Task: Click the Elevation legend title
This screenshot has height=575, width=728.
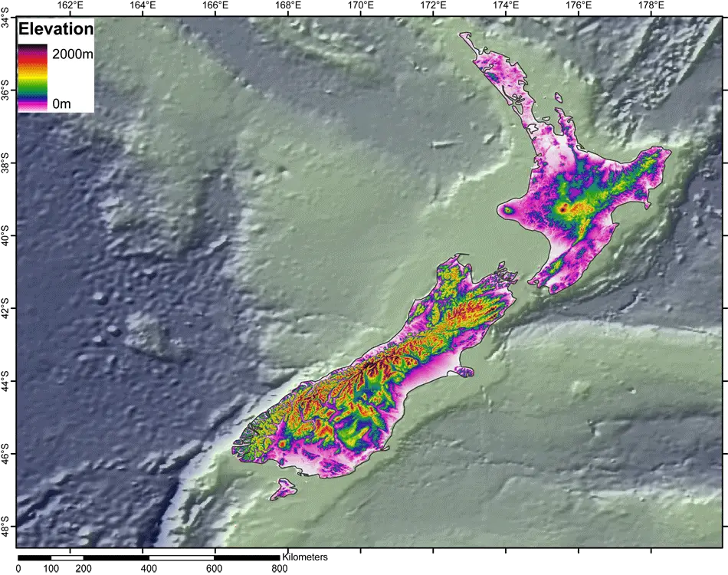Action: click(56, 30)
